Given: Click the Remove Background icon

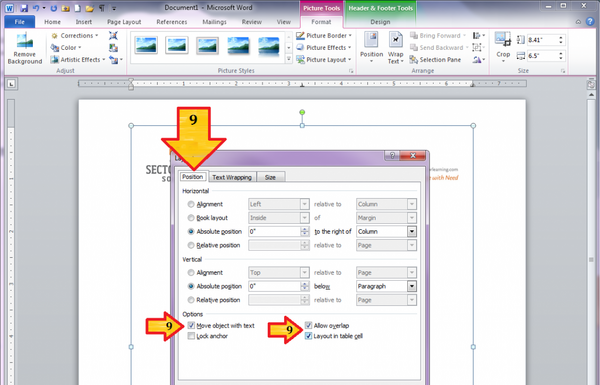Looking at the screenshot, I should pyautogui.click(x=24, y=41).
